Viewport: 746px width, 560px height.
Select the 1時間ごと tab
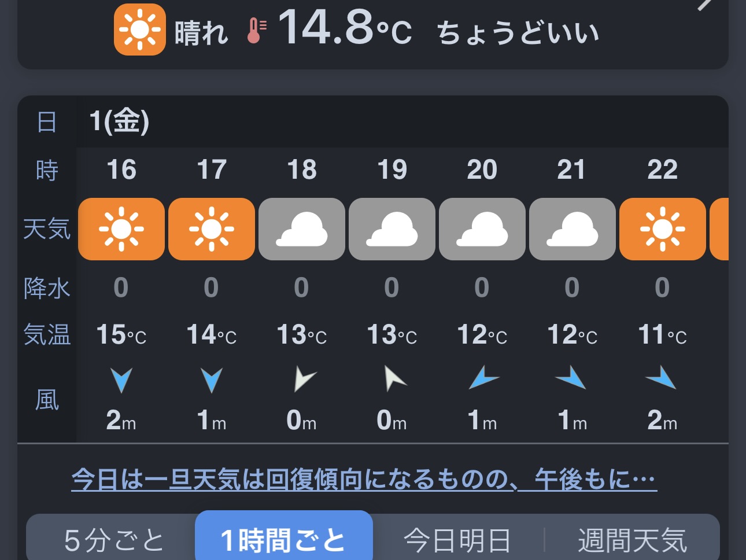tap(283, 540)
